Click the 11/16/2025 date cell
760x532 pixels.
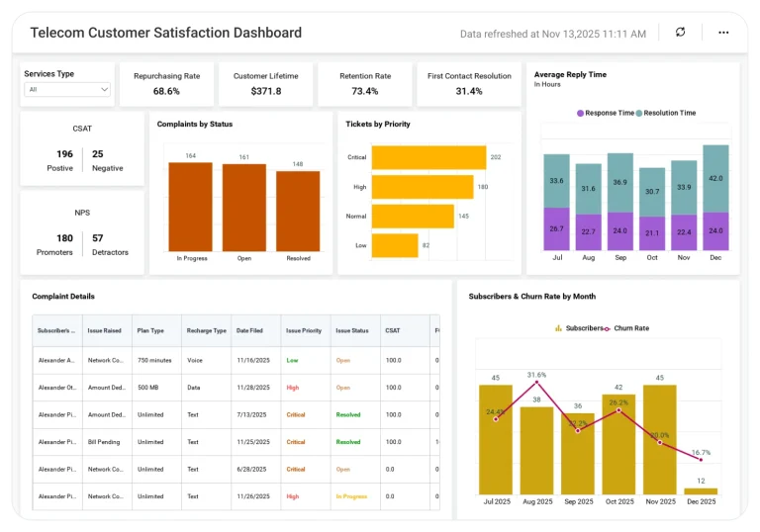(256, 361)
